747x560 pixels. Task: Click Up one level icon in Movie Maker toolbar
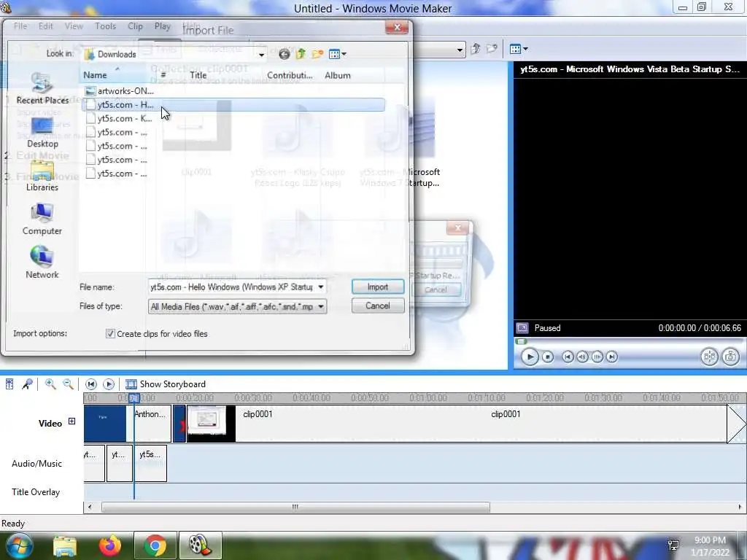pos(475,49)
